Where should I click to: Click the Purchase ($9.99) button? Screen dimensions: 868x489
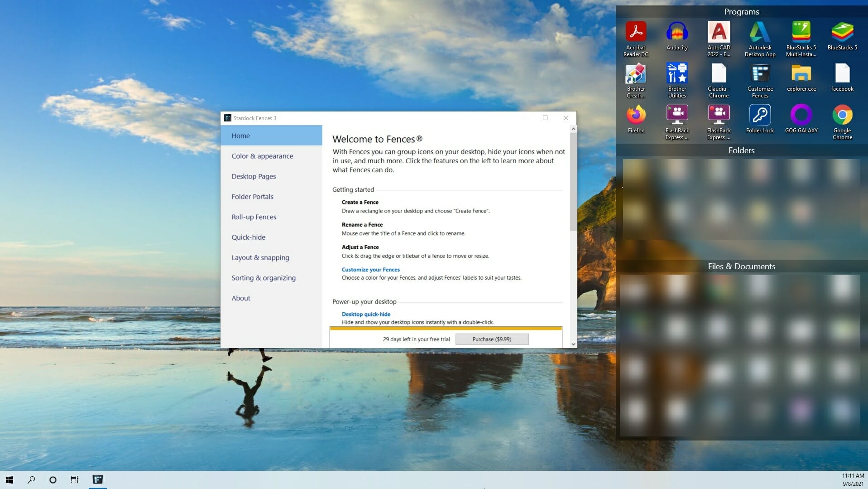click(x=492, y=339)
